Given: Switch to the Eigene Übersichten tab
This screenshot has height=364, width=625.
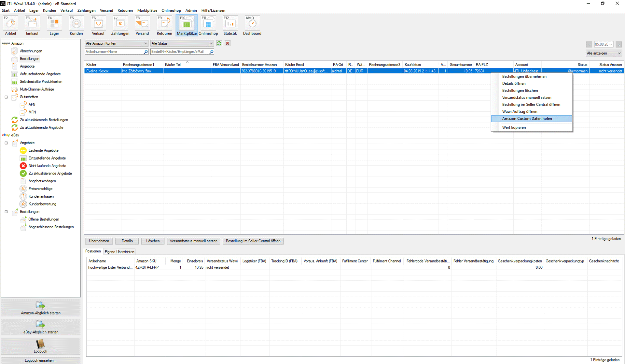Looking at the screenshot, I should pos(119,252).
